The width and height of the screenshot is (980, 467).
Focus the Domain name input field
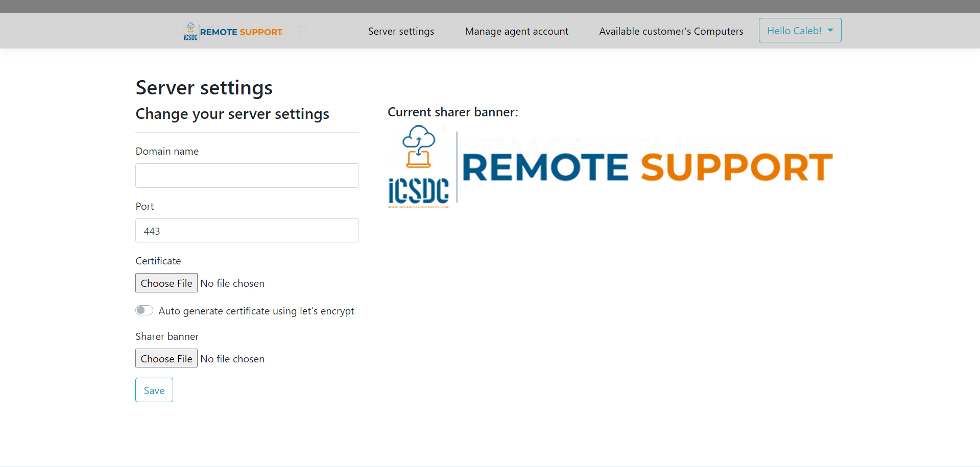(x=247, y=176)
